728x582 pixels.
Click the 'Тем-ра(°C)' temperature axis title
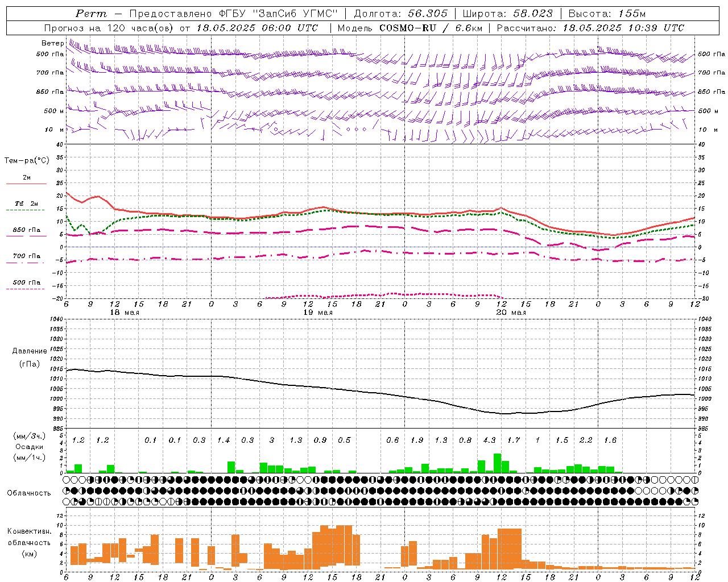27,161
